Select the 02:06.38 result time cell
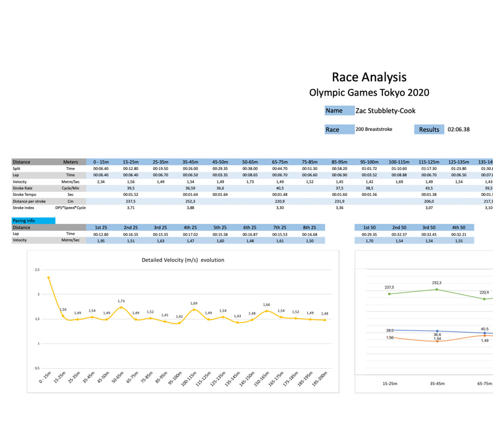The height and width of the screenshot is (448, 493). 459,130
